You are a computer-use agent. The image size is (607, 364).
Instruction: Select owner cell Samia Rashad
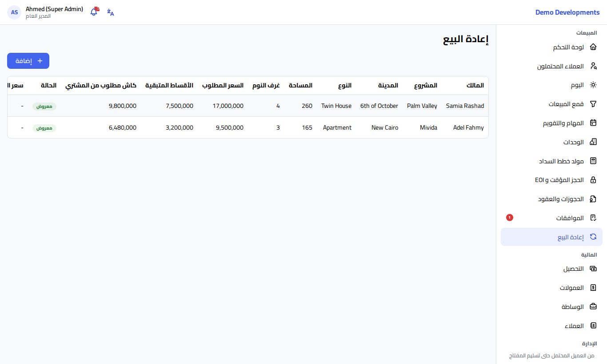(x=465, y=106)
